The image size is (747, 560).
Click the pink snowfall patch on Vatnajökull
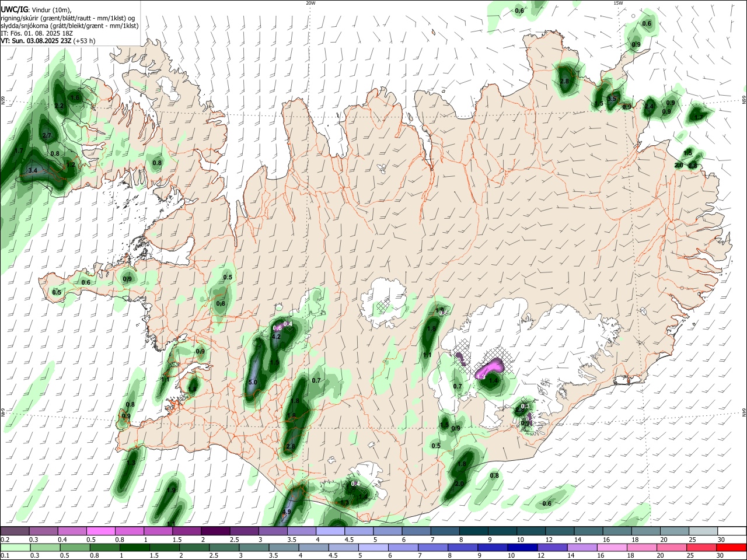pyautogui.click(x=490, y=367)
